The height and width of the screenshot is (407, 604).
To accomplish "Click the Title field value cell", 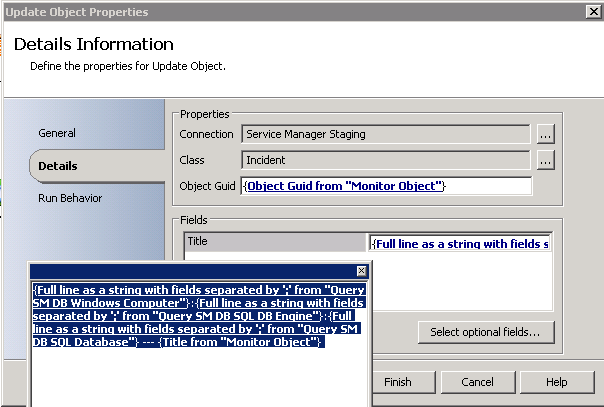I will tap(460, 243).
